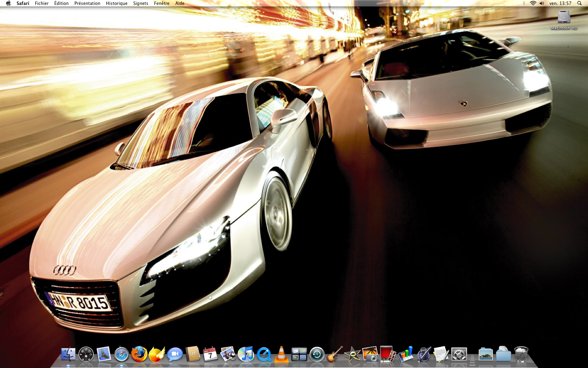The height and width of the screenshot is (368, 588).
Task: Select the Macintosh HD desktop drive
Action: [564, 20]
